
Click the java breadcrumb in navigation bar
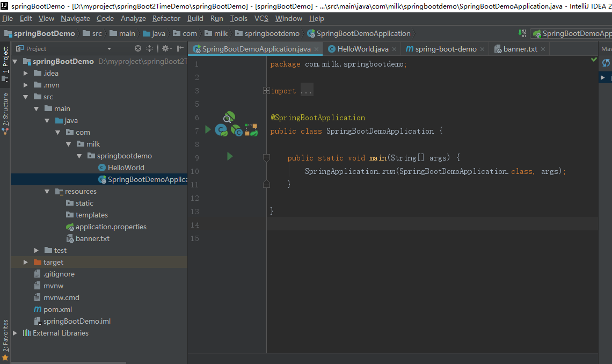click(154, 33)
